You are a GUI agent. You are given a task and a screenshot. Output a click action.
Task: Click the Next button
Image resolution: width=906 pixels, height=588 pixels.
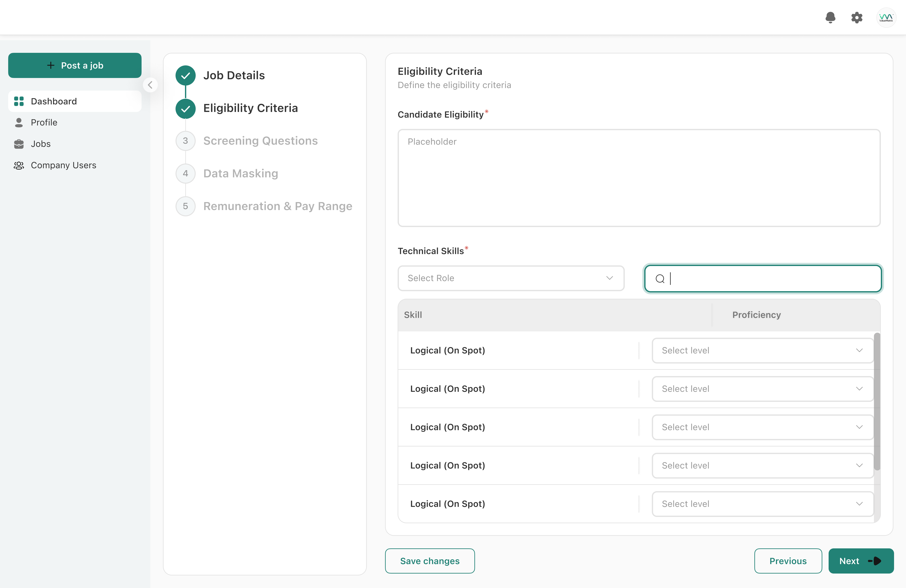[x=861, y=561]
